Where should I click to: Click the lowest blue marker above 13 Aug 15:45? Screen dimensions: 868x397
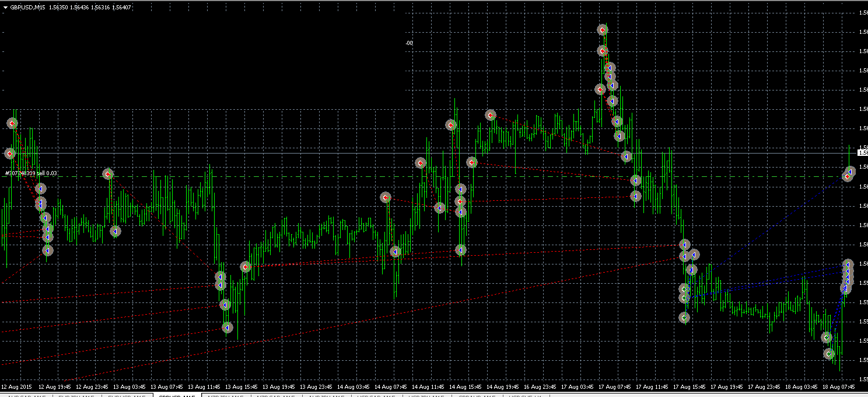pos(228,328)
